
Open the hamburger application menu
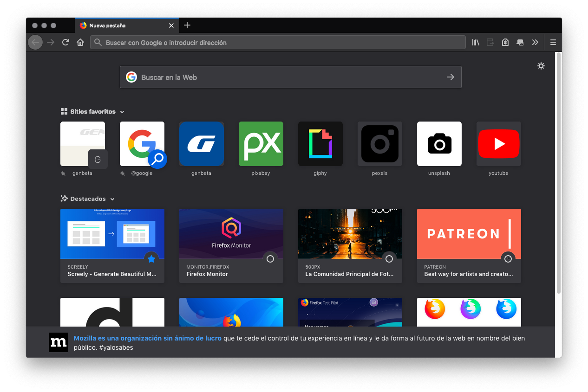click(553, 42)
